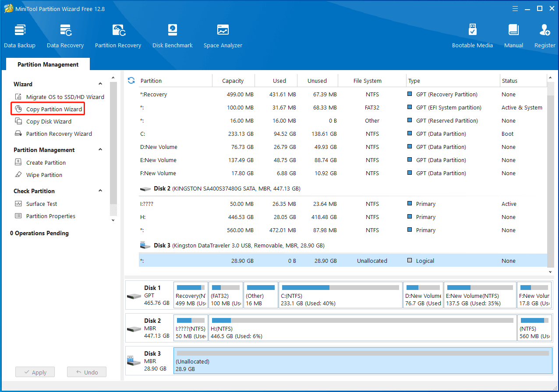
Task: Select D:New Volume block in disk map
Action: 423,295
